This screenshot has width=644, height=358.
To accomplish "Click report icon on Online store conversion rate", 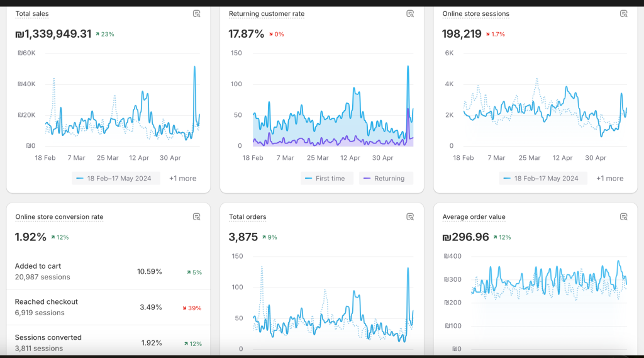I will [196, 217].
